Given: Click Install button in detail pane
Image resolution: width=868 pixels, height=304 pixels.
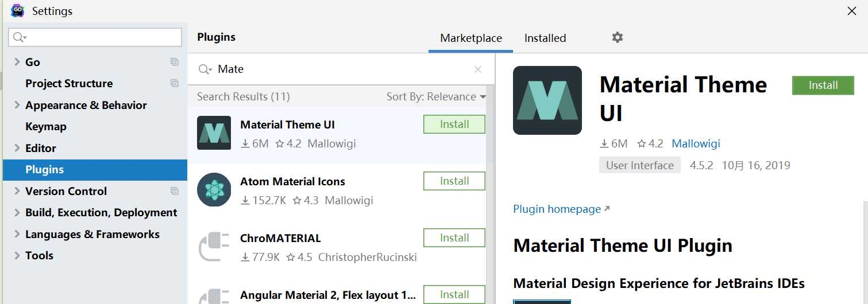Looking at the screenshot, I should [x=823, y=85].
